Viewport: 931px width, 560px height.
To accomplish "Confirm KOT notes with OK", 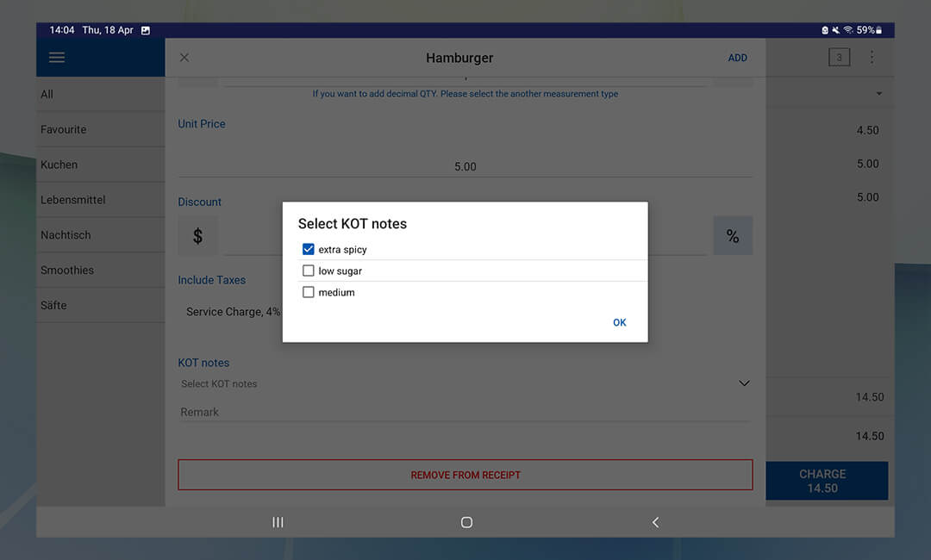I will [619, 322].
